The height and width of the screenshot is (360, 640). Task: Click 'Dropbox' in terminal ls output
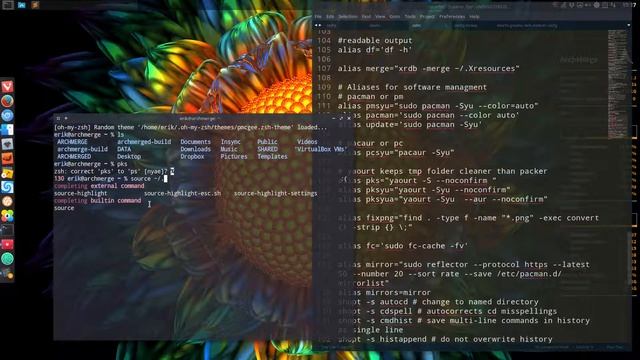point(192,157)
